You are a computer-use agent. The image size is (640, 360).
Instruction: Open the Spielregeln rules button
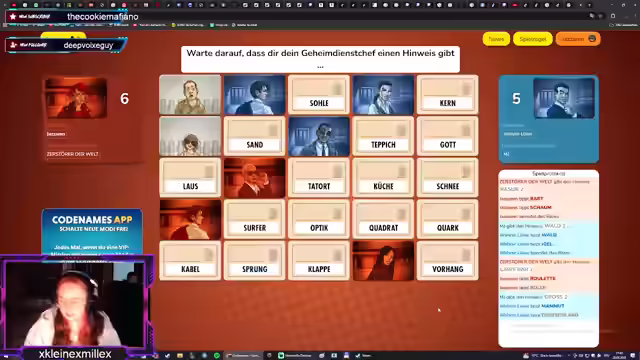(x=533, y=39)
